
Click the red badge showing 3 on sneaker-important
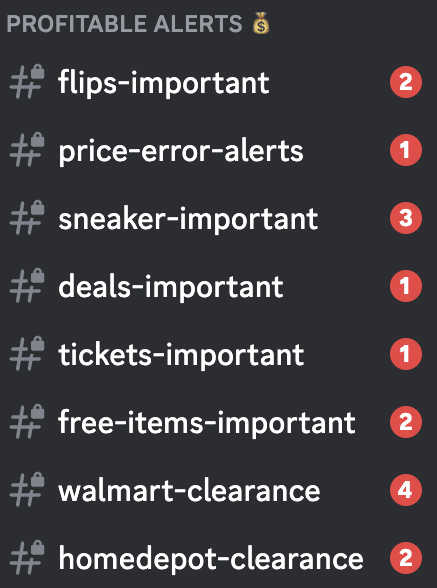tap(406, 218)
